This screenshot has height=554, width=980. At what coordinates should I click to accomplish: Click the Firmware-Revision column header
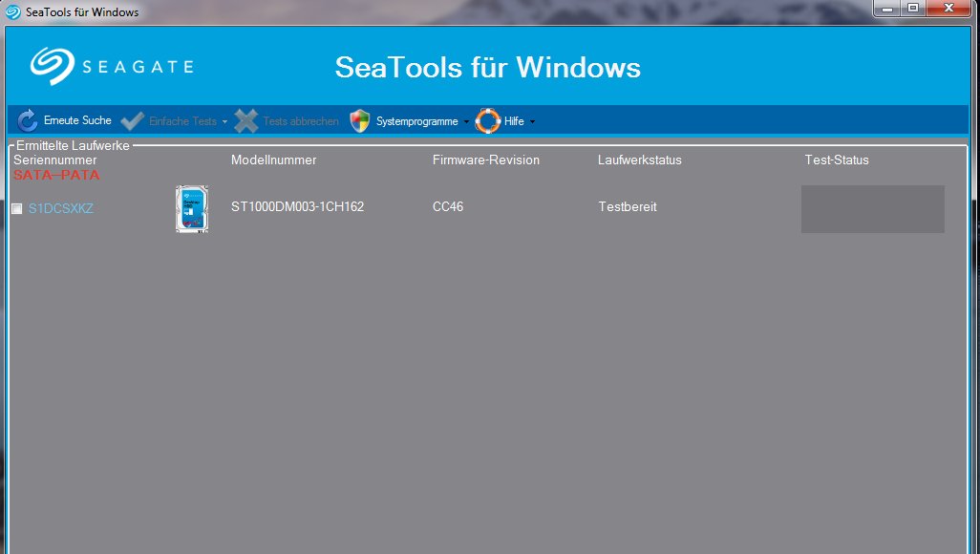[485, 160]
